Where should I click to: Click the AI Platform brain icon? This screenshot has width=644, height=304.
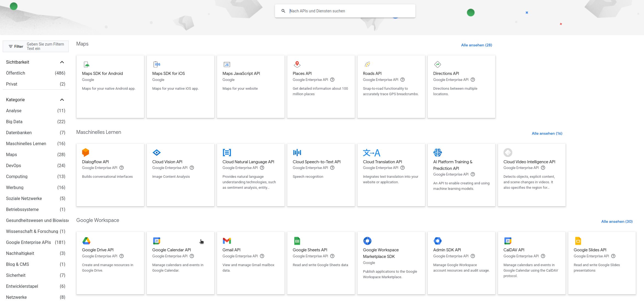(x=438, y=153)
